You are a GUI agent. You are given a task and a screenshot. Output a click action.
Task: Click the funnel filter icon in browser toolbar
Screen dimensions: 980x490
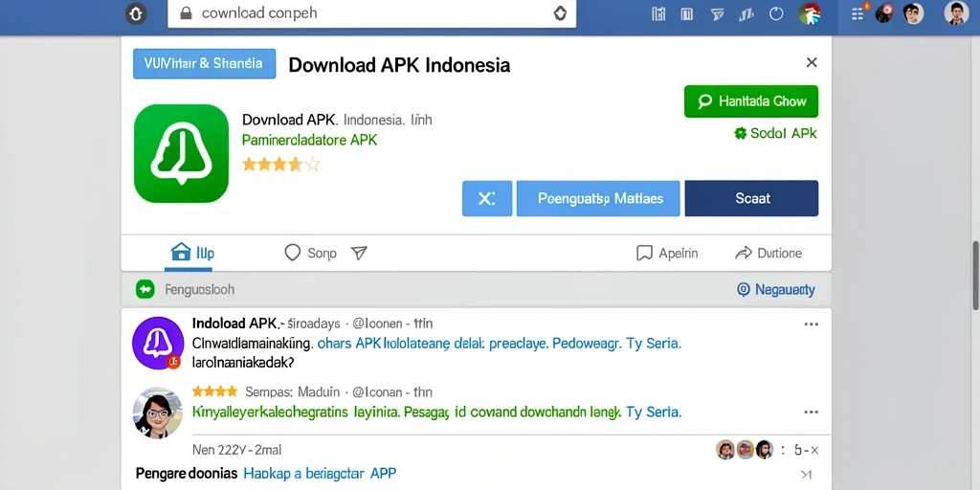(717, 13)
